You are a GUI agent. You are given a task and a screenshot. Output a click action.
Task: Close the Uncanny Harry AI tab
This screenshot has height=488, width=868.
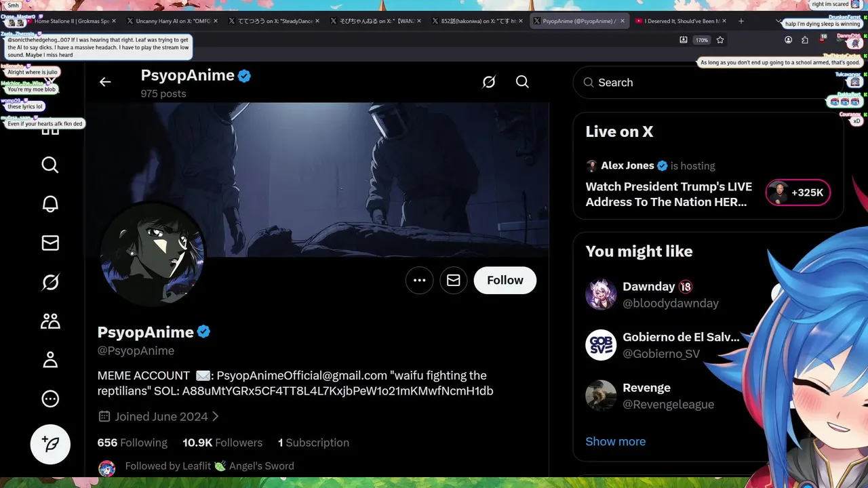click(x=216, y=21)
